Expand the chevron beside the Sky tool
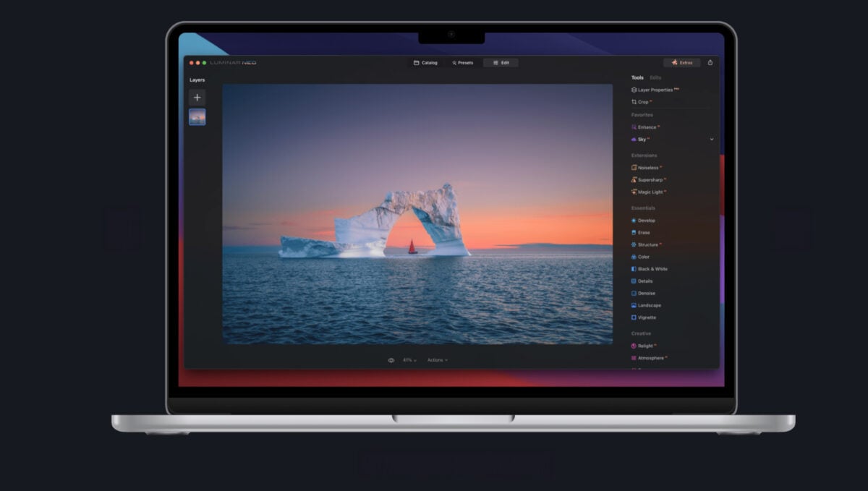Image resolution: width=868 pixels, height=491 pixels. point(711,139)
